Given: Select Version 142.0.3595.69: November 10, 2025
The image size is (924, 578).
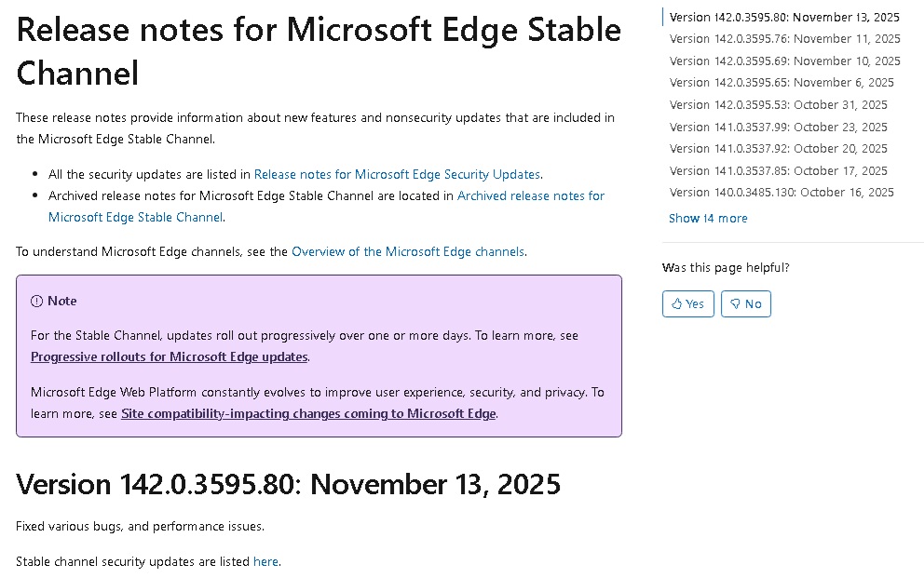Looking at the screenshot, I should (784, 60).
